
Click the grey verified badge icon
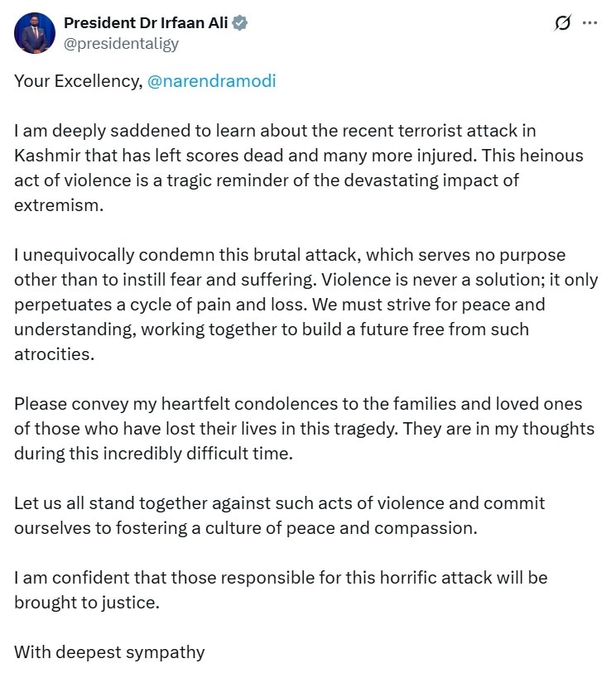click(x=239, y=24)
